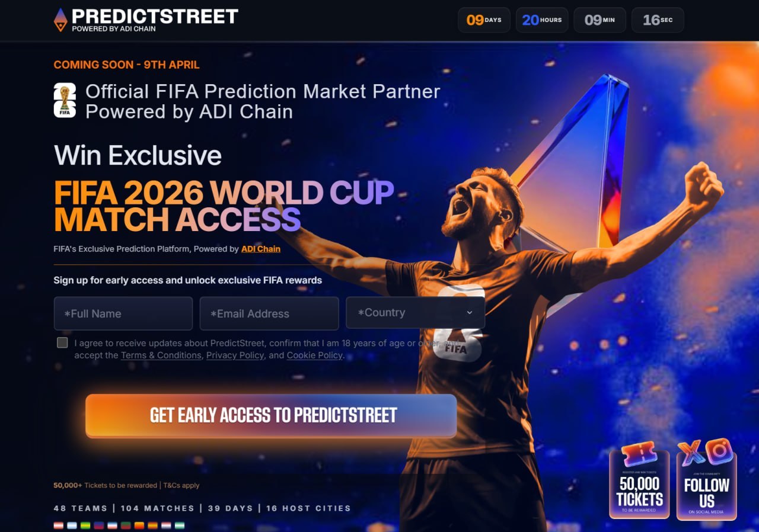Check the updates and age consent checkbox
This screenshot has width=759, height=532.
(62, 342)
